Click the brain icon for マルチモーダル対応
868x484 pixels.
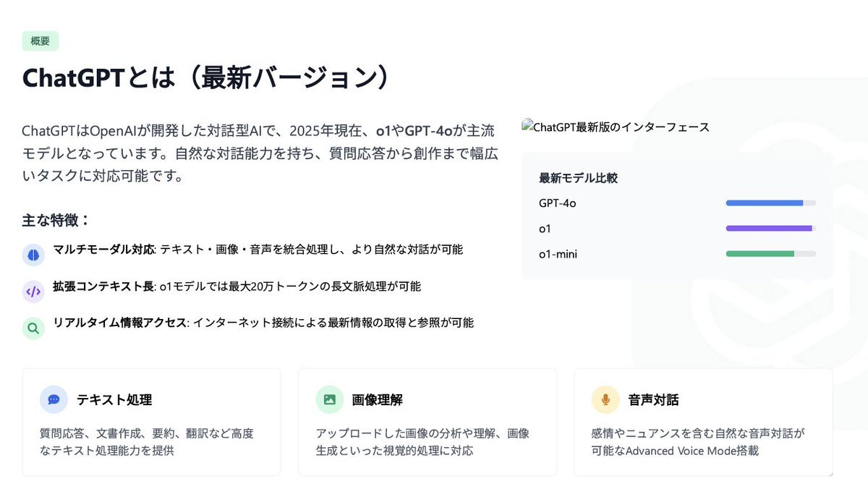(x=33, y=254)
